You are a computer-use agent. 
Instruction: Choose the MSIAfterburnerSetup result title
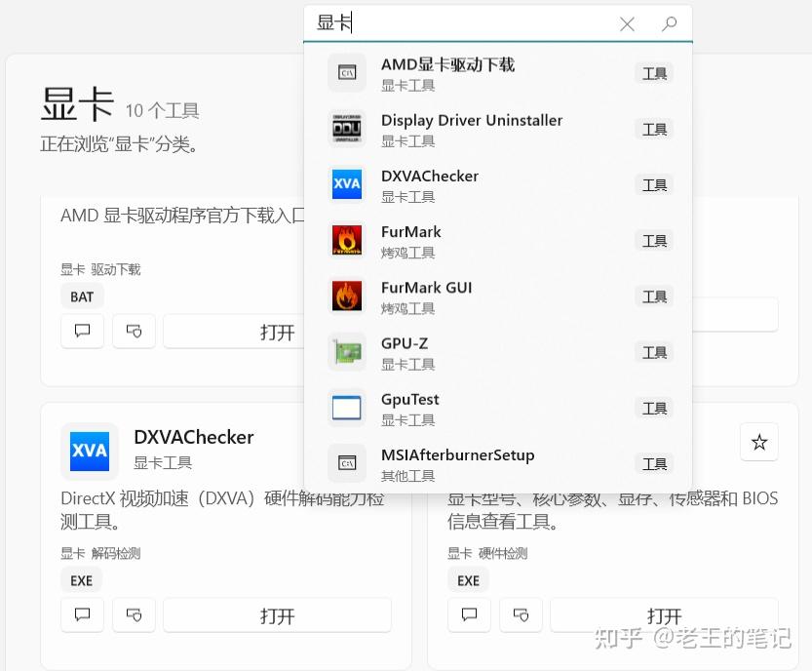point(458,454)
